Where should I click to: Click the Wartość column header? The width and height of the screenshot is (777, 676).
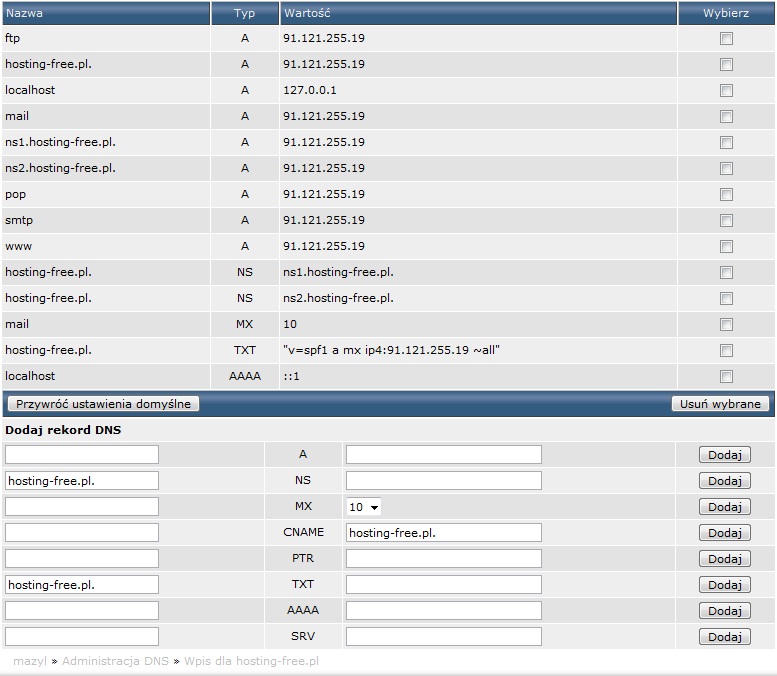(x=478, y=13)
